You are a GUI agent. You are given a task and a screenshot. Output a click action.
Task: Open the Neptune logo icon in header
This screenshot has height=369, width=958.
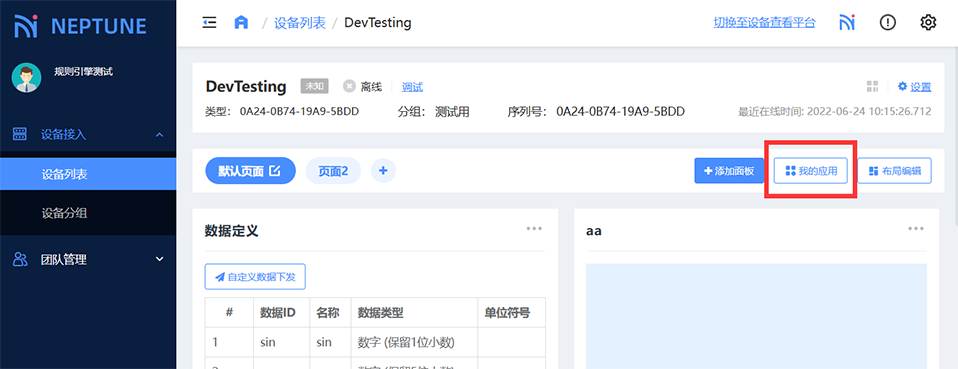(846, 23)
